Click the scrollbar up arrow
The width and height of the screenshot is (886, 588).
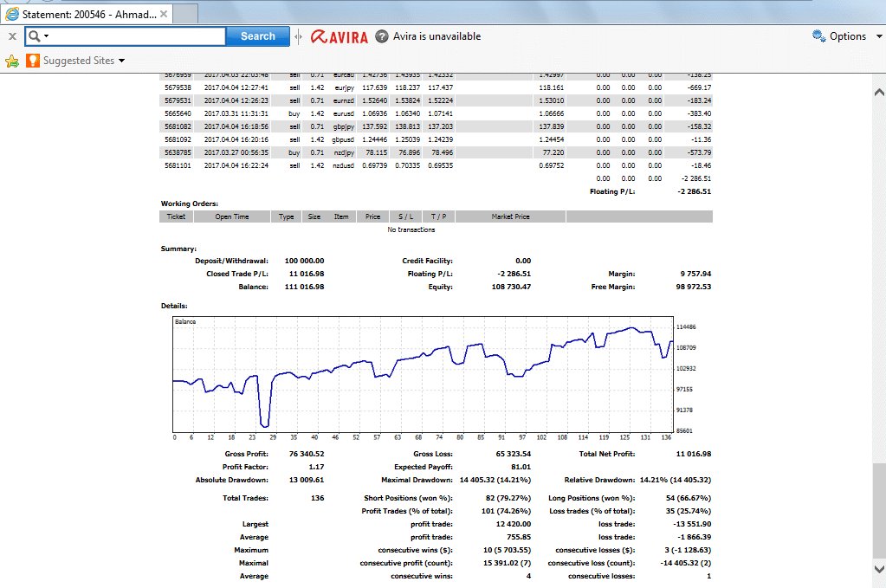[x=879, y=92]
